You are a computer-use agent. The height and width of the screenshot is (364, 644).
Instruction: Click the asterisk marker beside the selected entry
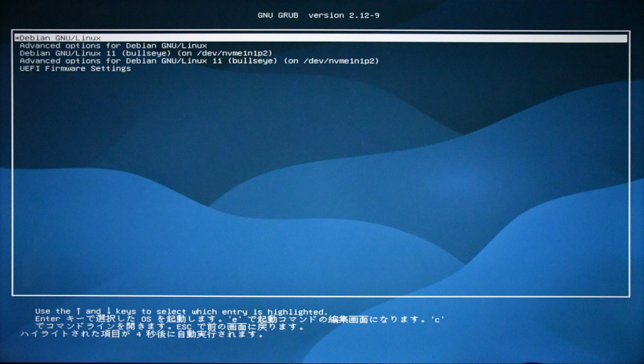[x=16, y=39]
